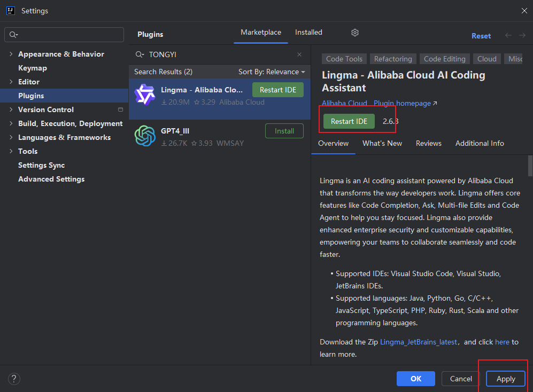The image size is (533, 392).
Task: Click the search magnifier in settings search
Action: click(13, 35)
